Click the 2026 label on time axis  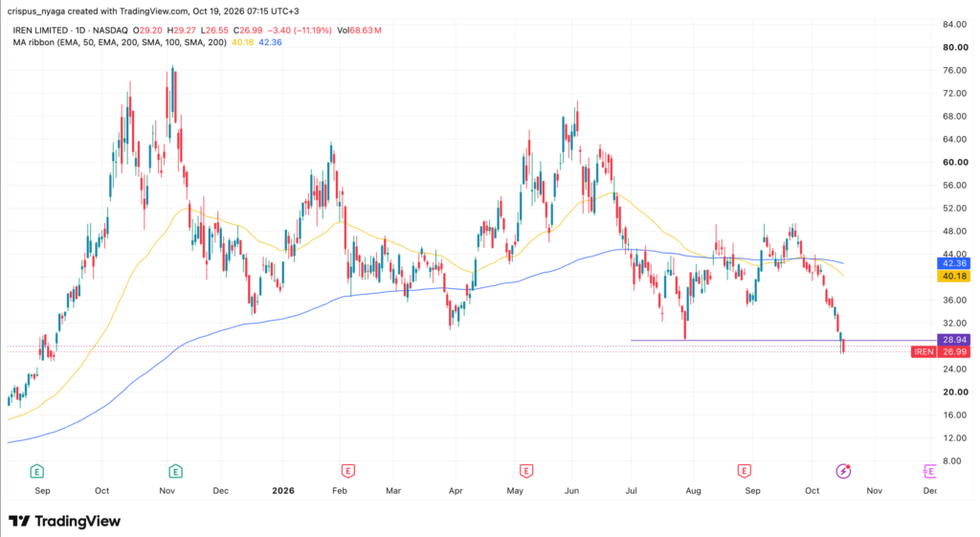(x=283, y=491)
